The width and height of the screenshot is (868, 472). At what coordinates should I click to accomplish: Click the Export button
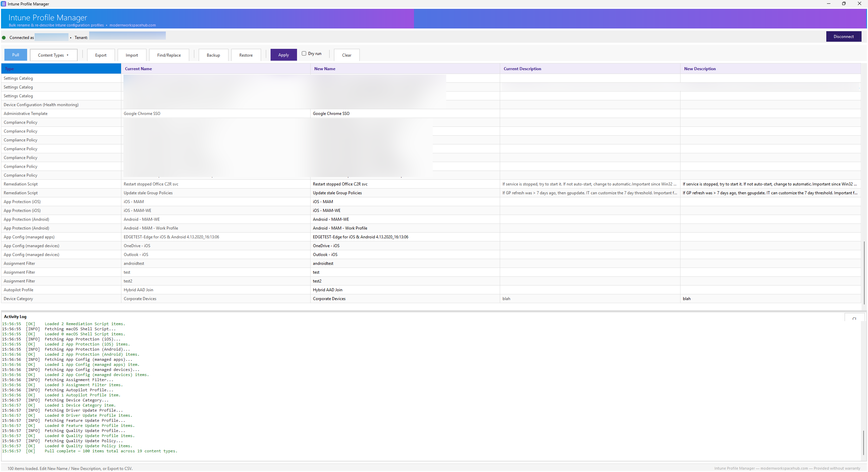click(x=101, y=55)
